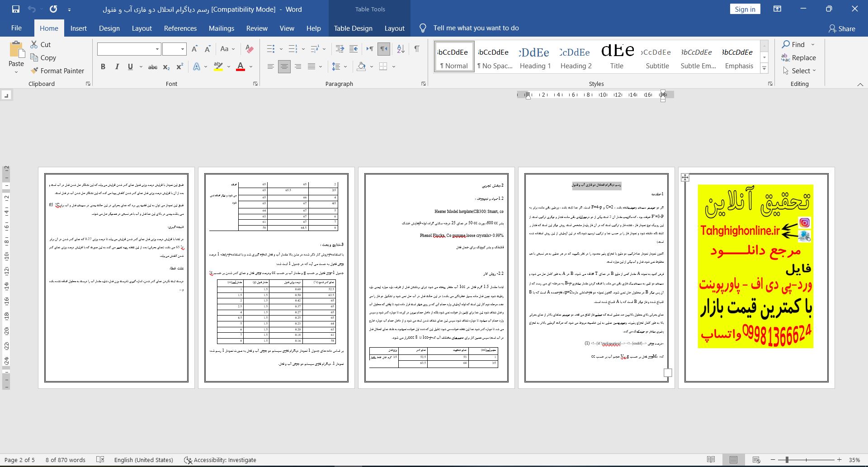The height and width of the screenshot is (467, 868).
Task: Align text right
Action: (x=297, y=67)
